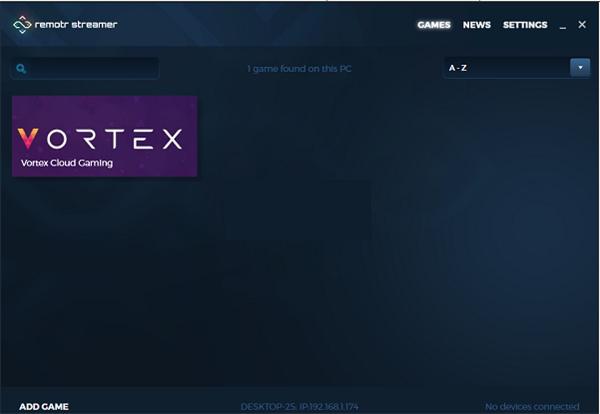
Task: Click the 'Vortex Cloud Gaming' caption text
Action: 67,163
